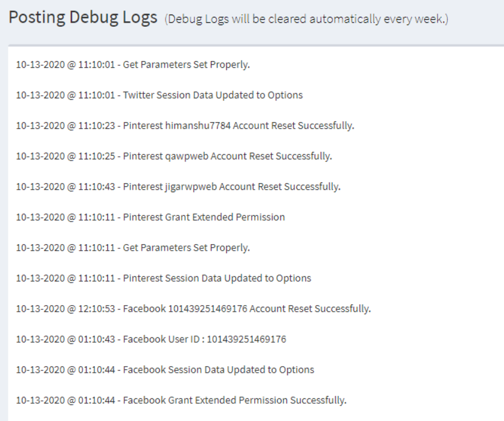Select the 11:10:01 Get Parameters log entry

point(132,65)
